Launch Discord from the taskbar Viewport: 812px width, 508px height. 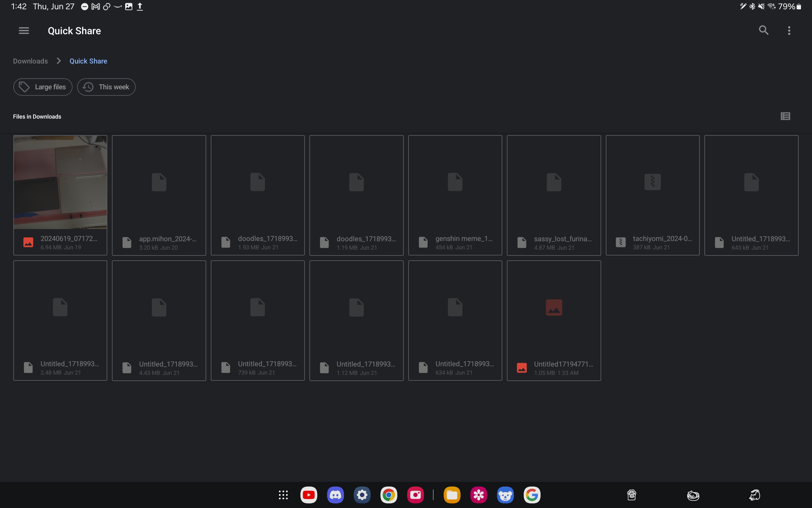click(335, 495)
